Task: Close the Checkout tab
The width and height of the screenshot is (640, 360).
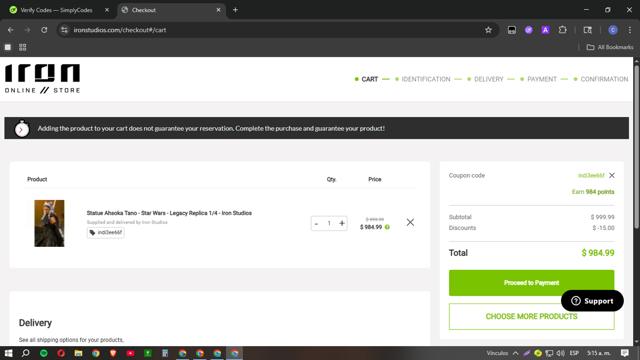Action: pos(218,10)
